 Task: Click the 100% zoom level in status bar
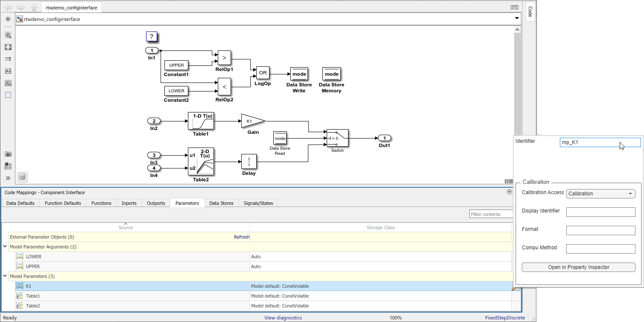tap(395, 318)
